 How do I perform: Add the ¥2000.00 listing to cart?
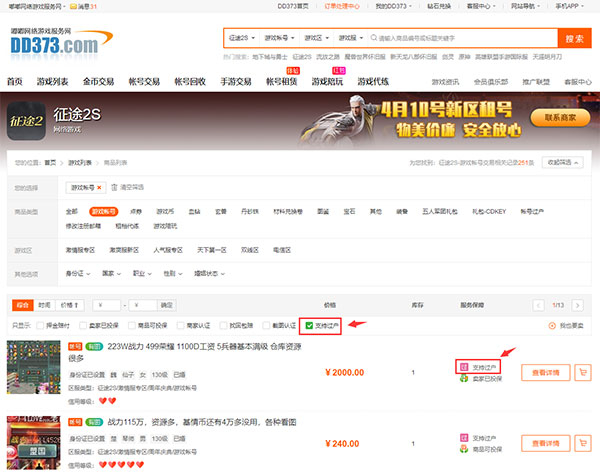pyautogui.click(x=583, y=372)
